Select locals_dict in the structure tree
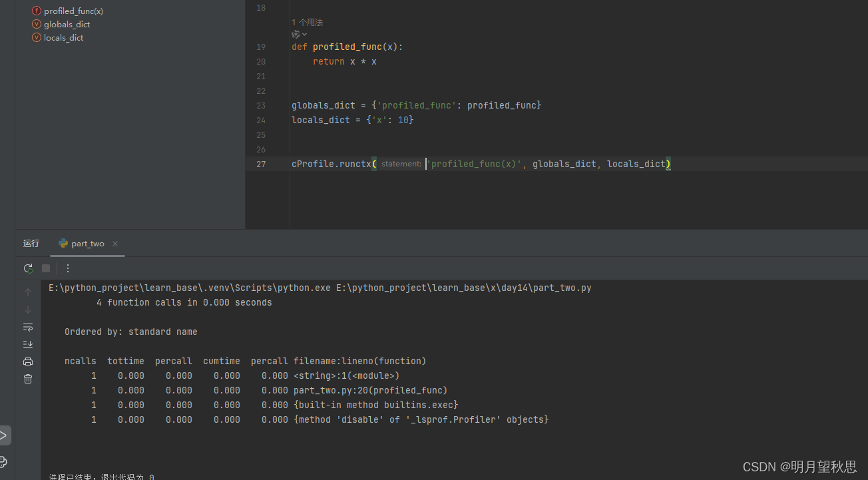868x480 pixels. (x=64, y=38)
